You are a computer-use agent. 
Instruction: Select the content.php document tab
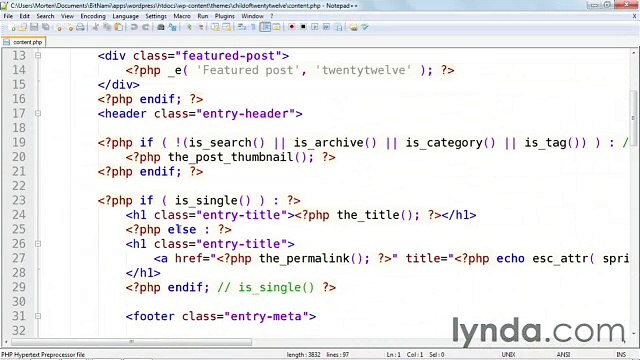point(24,42)
